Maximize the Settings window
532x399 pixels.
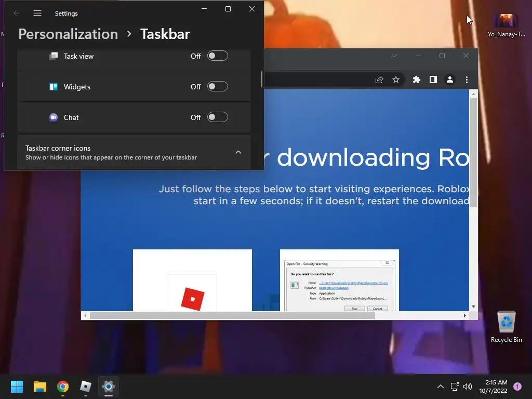(x=228, y=9)
